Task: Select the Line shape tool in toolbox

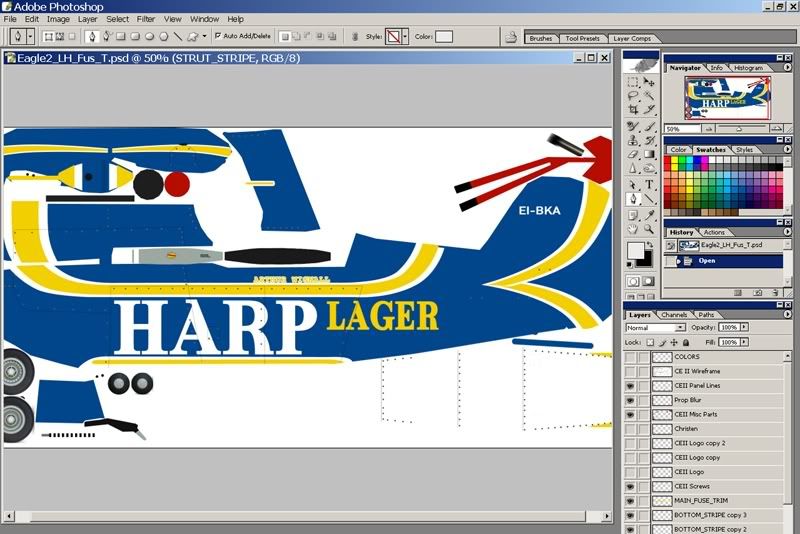Action: (x=649, y=199)
